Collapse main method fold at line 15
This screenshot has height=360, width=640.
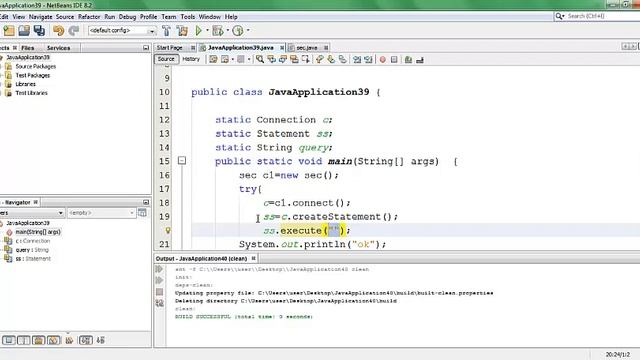tap(182, 161)
